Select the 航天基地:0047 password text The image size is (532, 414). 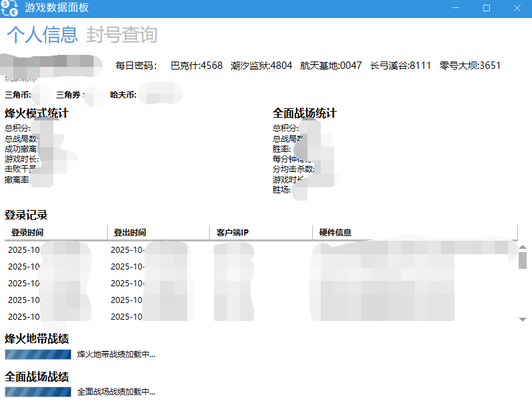click(x=331, y=66)
